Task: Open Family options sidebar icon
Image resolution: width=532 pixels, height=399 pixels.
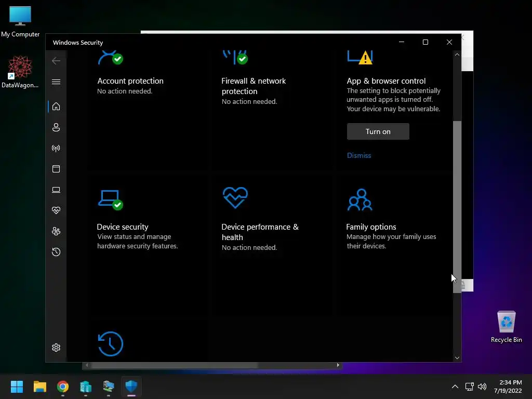Action: (x=56, y=231)
